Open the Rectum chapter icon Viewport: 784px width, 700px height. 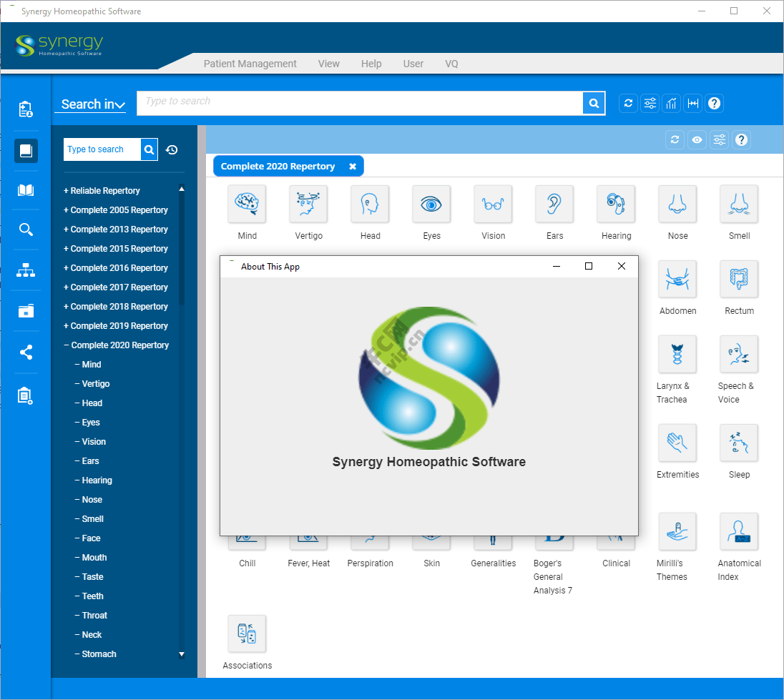739,279
